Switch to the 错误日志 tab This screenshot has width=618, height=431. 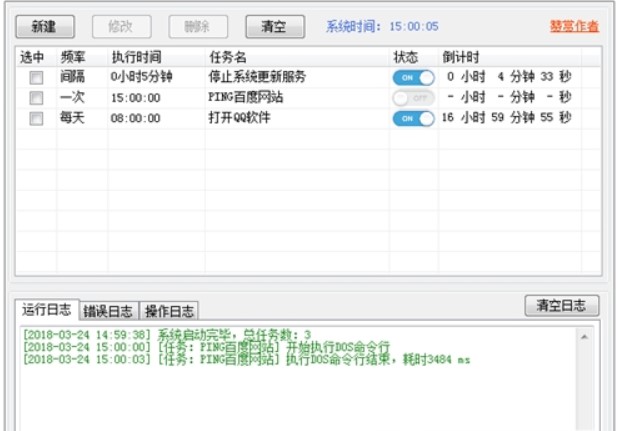[x=108, y=311]
